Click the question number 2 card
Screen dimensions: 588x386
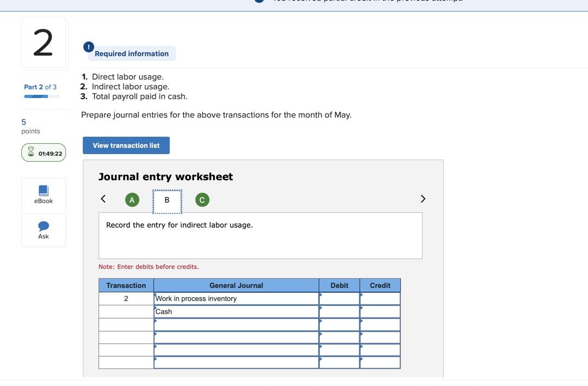[44, 42]
